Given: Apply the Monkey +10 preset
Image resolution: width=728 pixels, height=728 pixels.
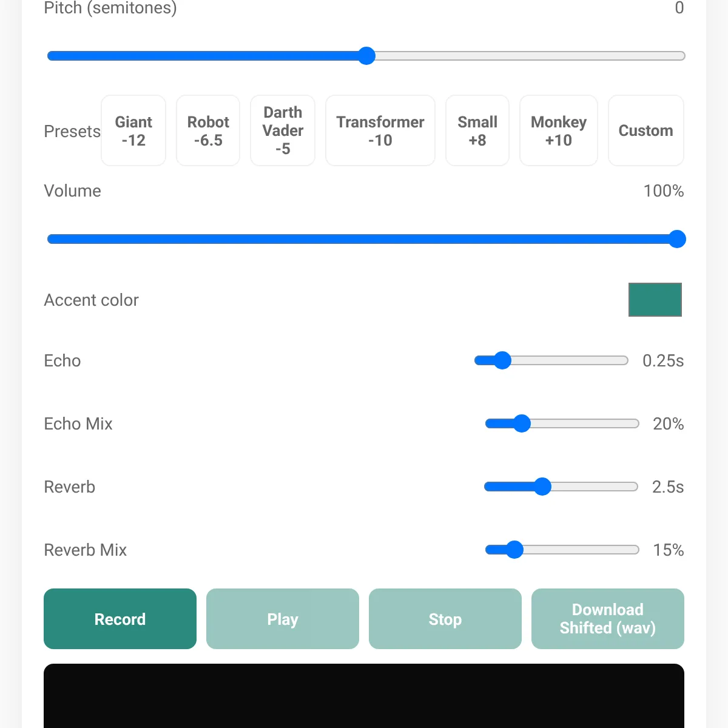Looking at the screenshot, I should tap(559, 130).
